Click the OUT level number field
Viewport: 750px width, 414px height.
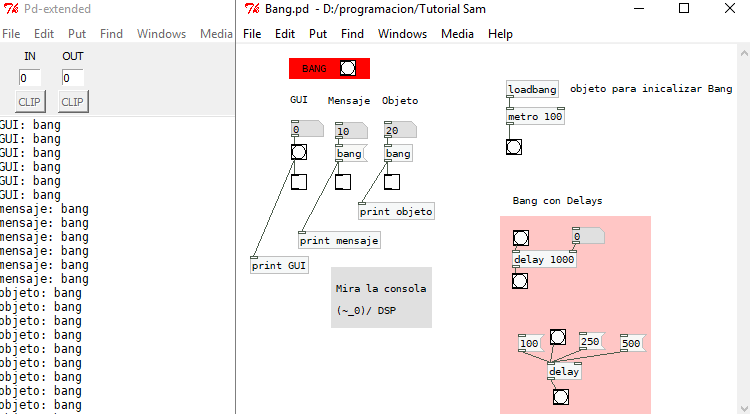pos(73,78)
